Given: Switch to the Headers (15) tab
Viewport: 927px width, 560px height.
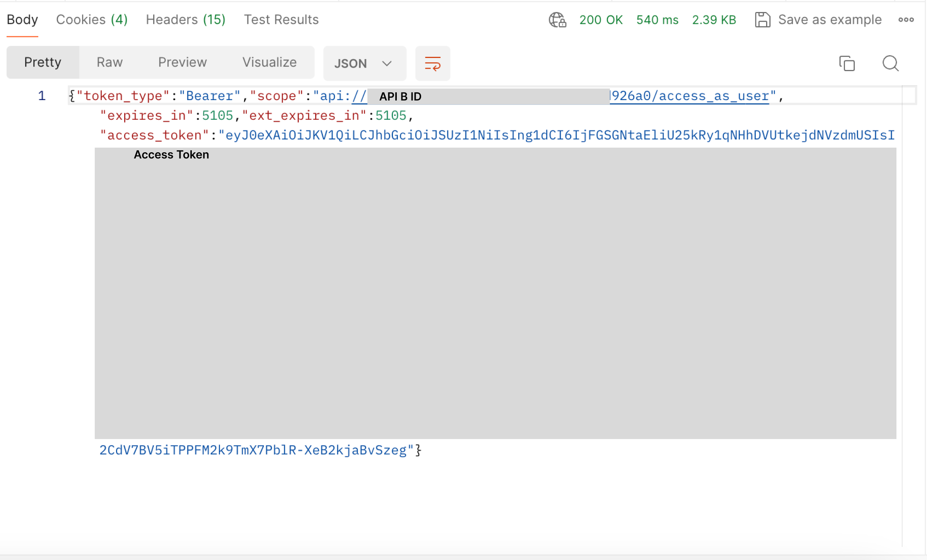Looking at the screenshot, I should coord(186,20).
